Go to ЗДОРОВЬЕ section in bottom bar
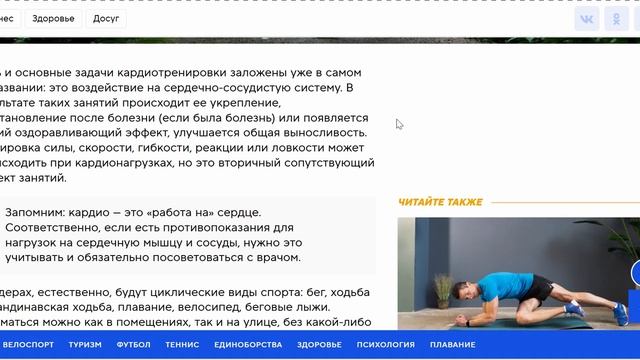 (x=319, y=345)
